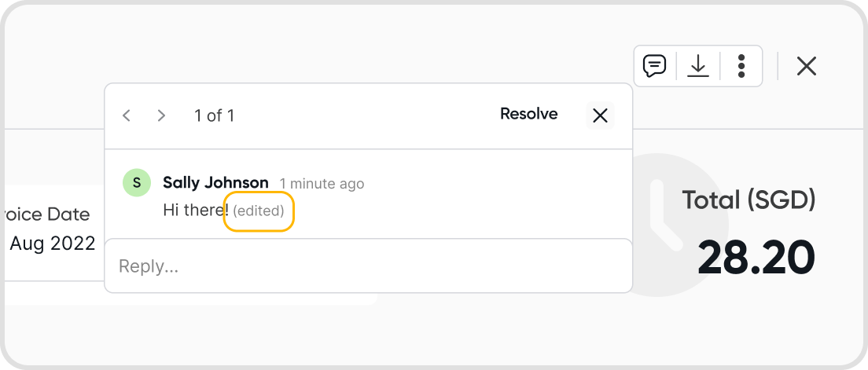Click the Invoice Date label
The image size is (868, 370).
pos(47,214)
